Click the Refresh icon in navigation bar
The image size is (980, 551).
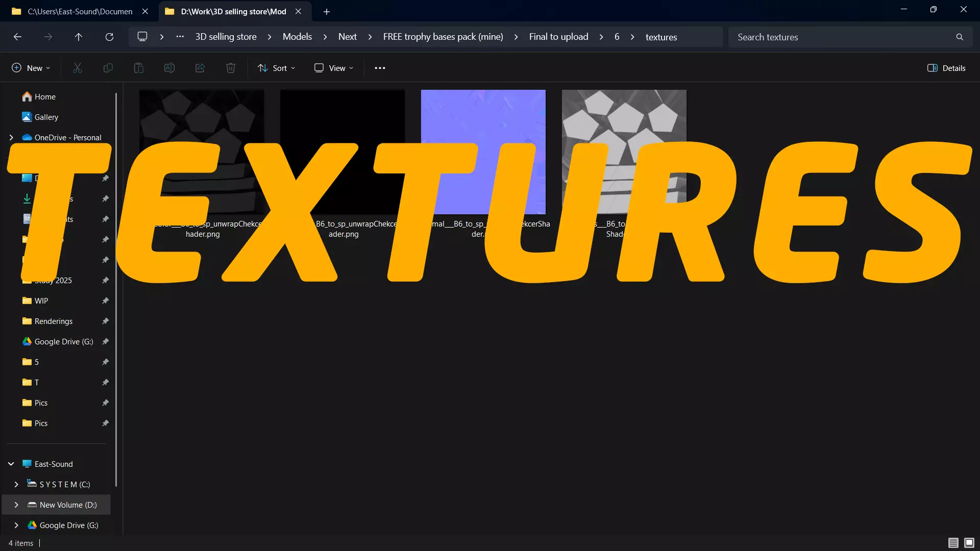click(x=109, y=37)
